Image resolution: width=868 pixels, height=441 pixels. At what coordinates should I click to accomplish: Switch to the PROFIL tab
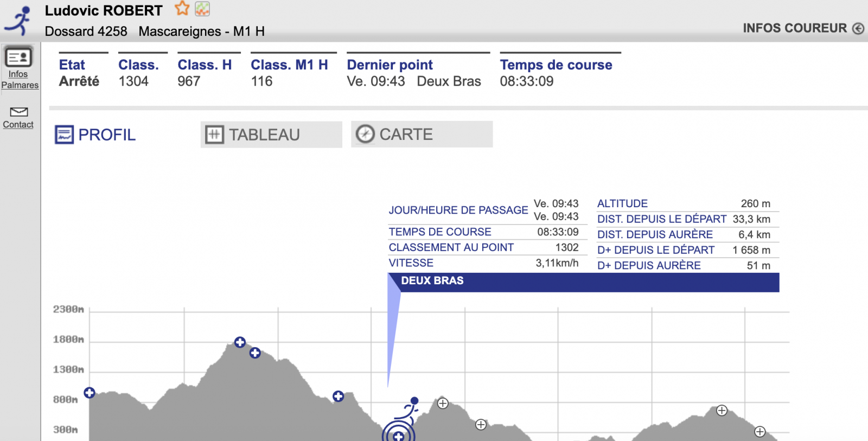click(96, 135)
